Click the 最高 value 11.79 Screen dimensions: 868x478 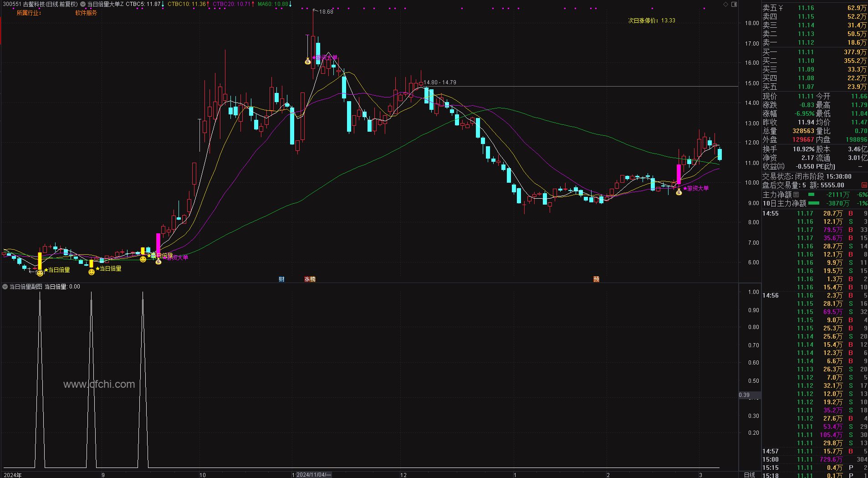tap(859, 105)
